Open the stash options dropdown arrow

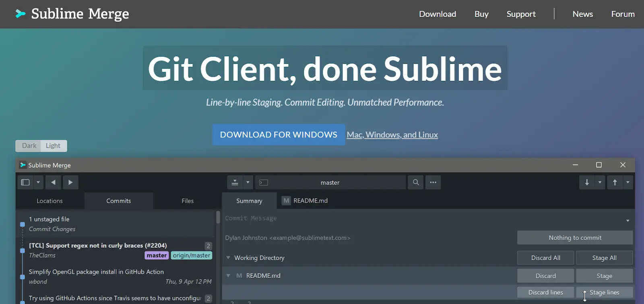(x=248, y=182)
